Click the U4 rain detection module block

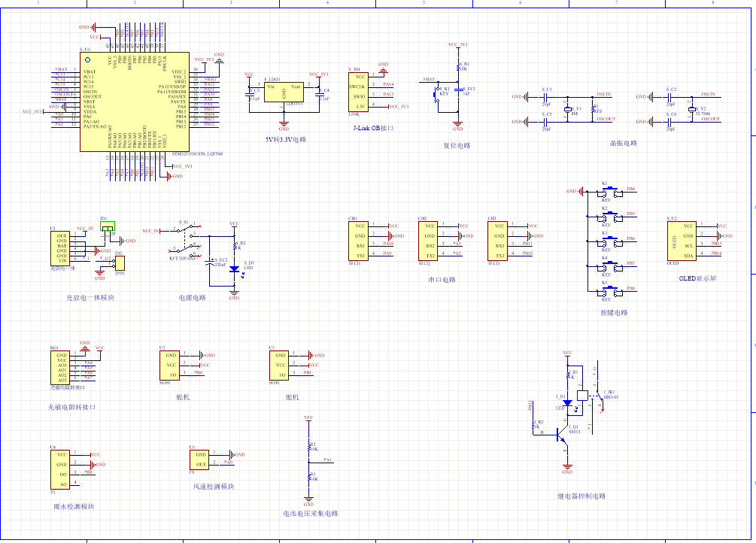(62, 469)
